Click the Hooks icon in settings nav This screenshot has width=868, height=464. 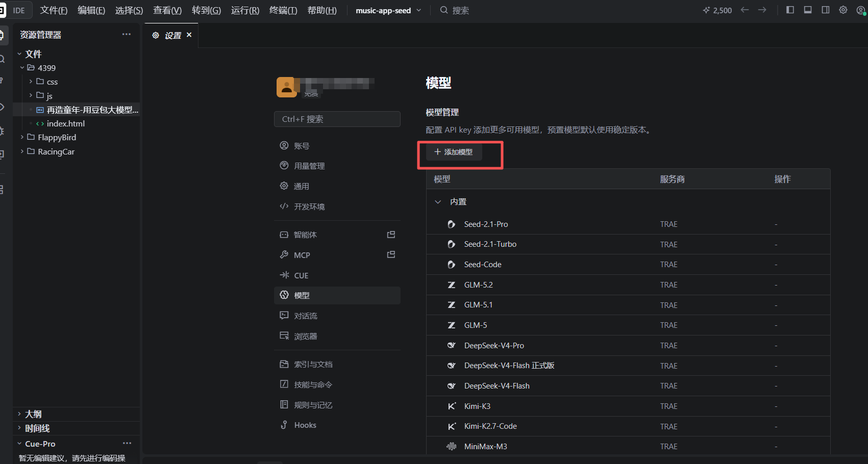[284, 425]
